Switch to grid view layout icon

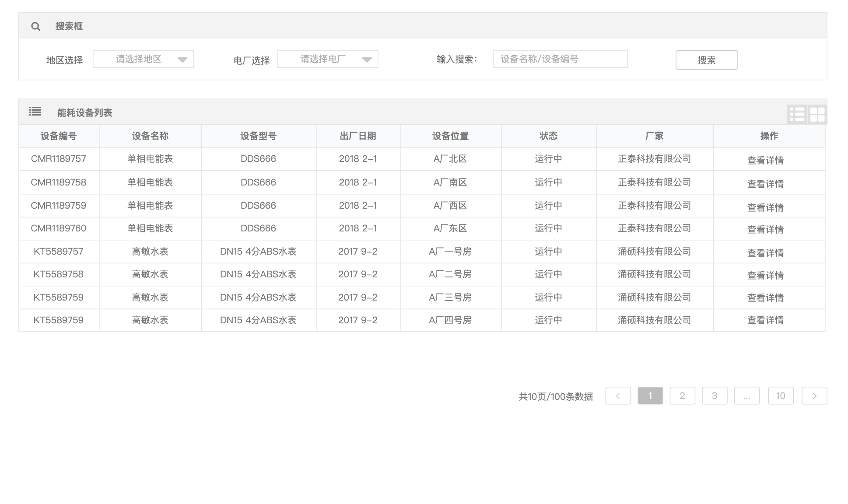point(817,115)
